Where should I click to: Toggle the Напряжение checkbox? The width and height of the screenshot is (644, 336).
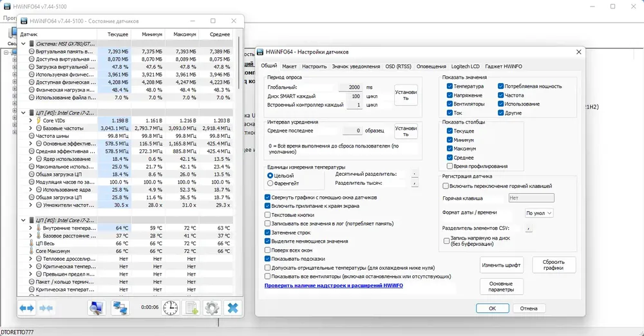pyautogui.click(x=450, y=95)
